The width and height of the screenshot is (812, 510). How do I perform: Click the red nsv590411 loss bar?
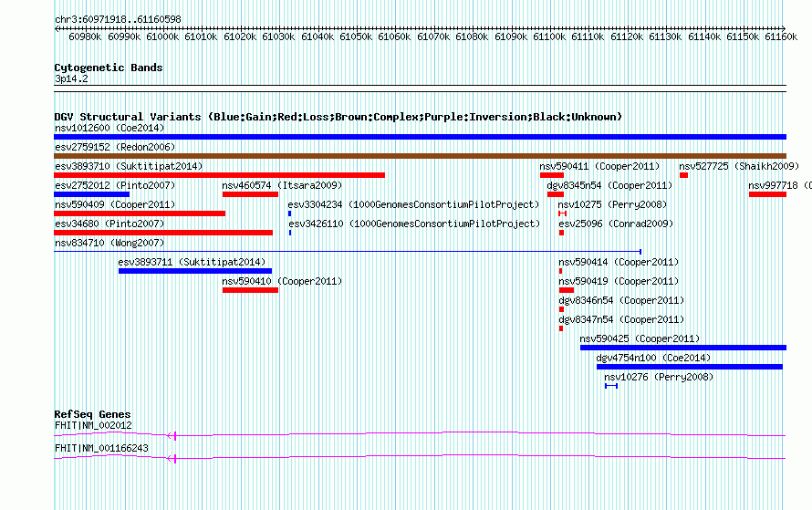tap(551, 175)
